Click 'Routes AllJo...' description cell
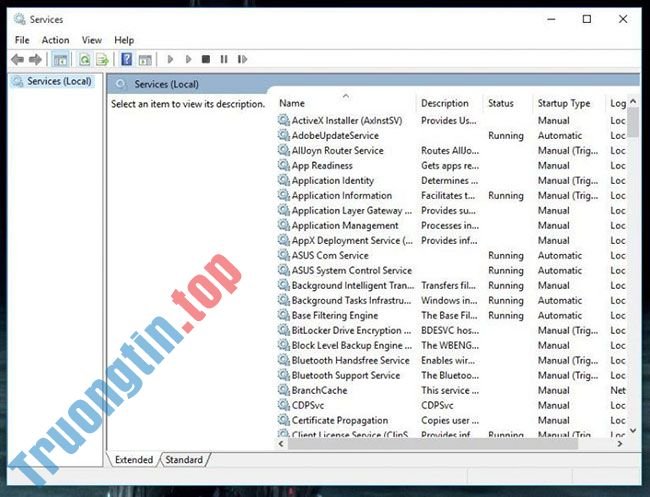650x497 pixels. pos(450,150)
